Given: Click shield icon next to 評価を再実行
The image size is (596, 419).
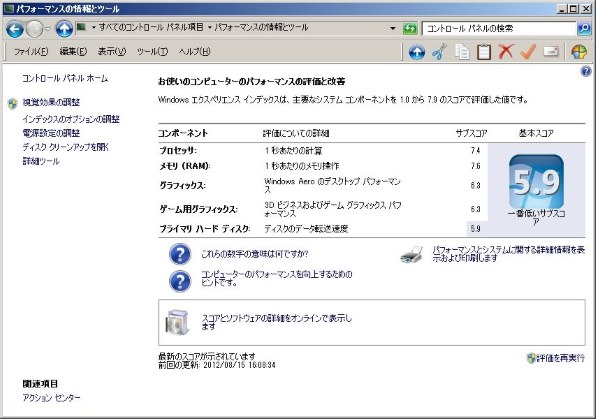Looking at the screenshot, I should (x=531, y=358).
